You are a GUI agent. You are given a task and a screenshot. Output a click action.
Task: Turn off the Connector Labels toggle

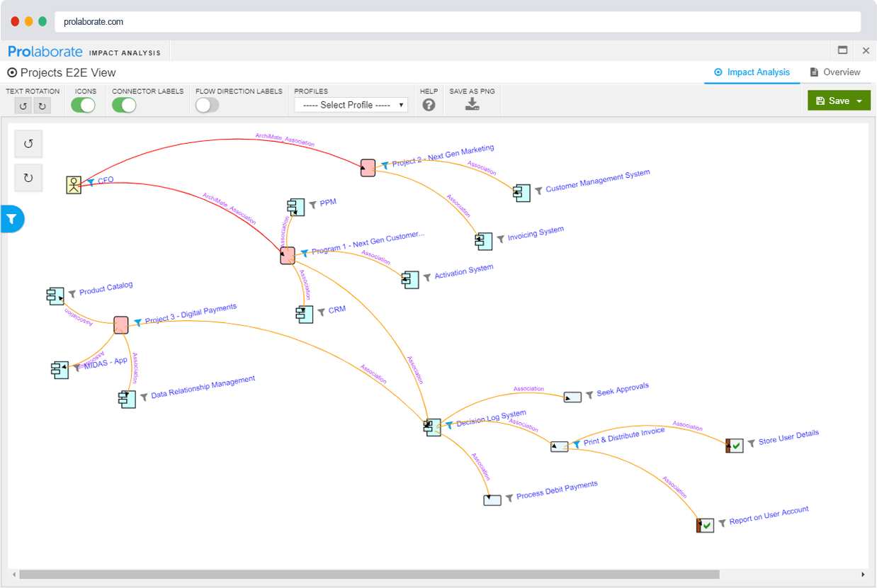point(125,104)
